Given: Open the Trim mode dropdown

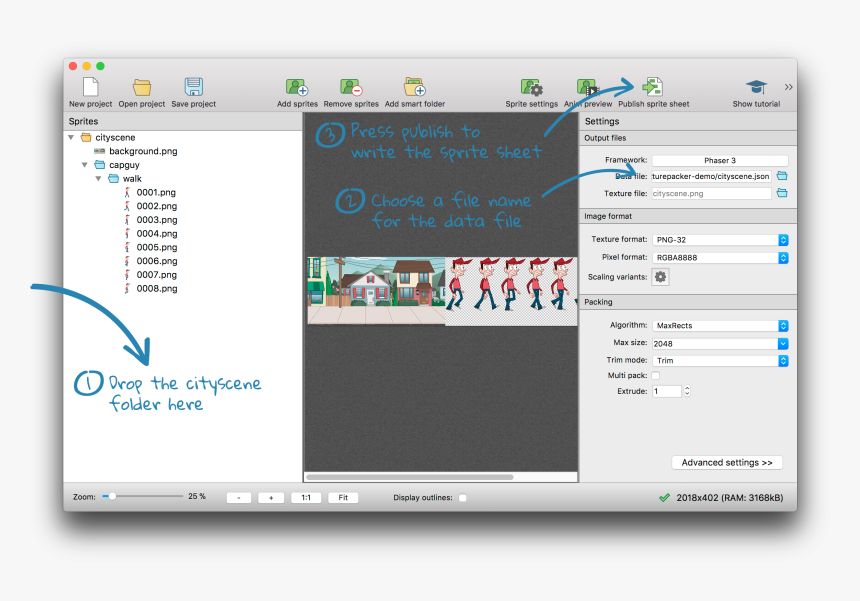Looking at the screenshot, I should 720,360.
